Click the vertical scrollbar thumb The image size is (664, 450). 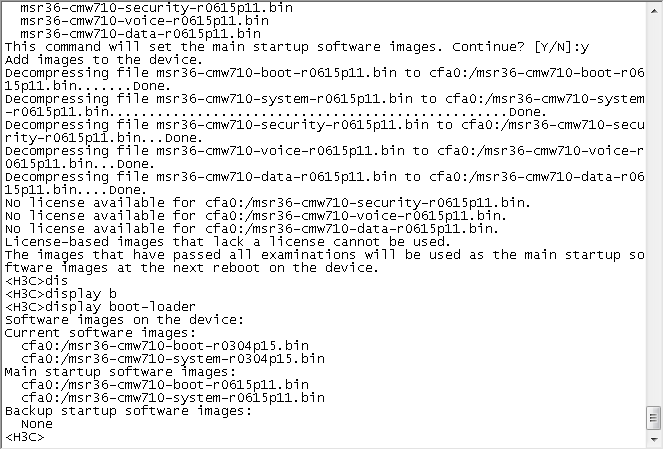click(654, 416)
